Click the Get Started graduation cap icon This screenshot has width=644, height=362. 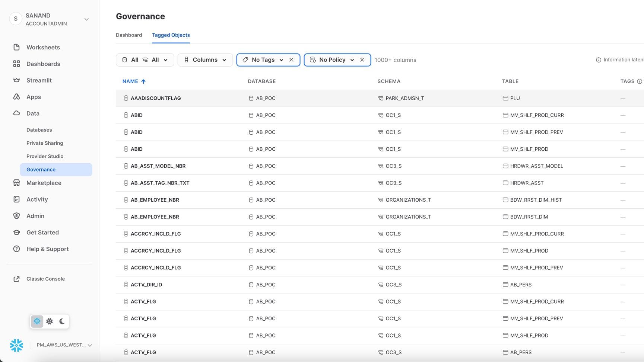click(x=16, y=233)
